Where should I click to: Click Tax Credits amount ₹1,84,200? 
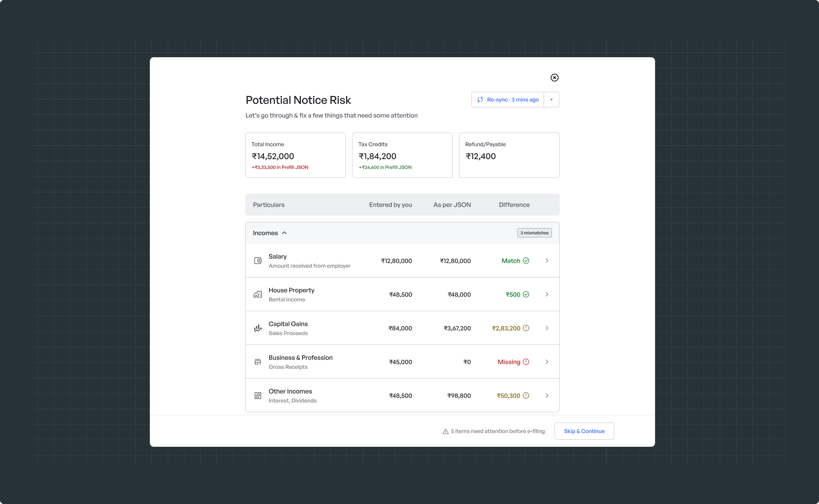[x=377, y=156]
